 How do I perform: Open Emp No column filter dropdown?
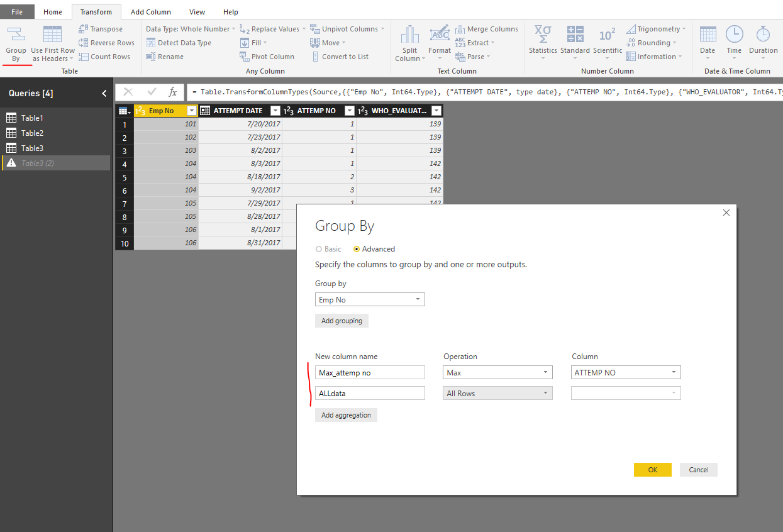[x=192, y=111]
